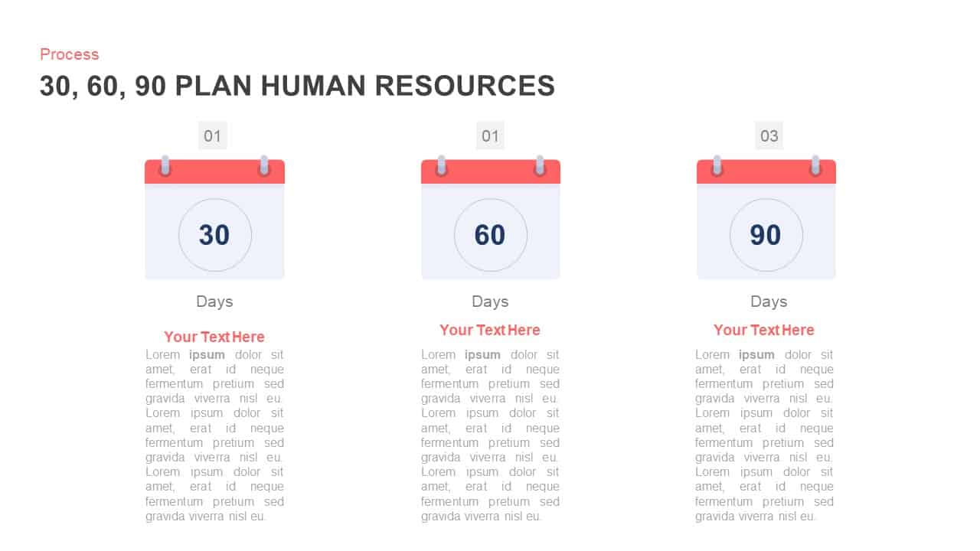
Task: Select the red header of the 60-day calendar
Action: pos(490,174)
